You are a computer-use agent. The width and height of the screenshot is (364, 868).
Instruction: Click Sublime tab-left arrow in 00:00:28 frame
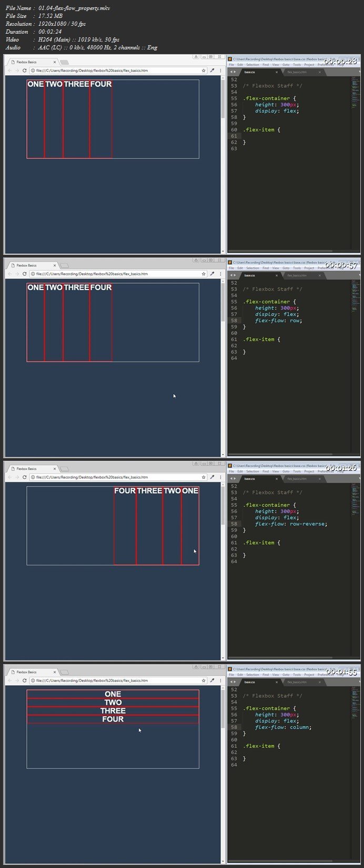(231, 72)
